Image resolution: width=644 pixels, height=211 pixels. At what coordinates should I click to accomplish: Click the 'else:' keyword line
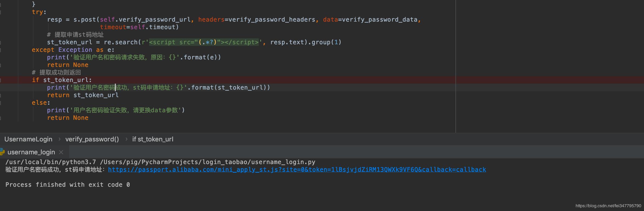point(41,103)
